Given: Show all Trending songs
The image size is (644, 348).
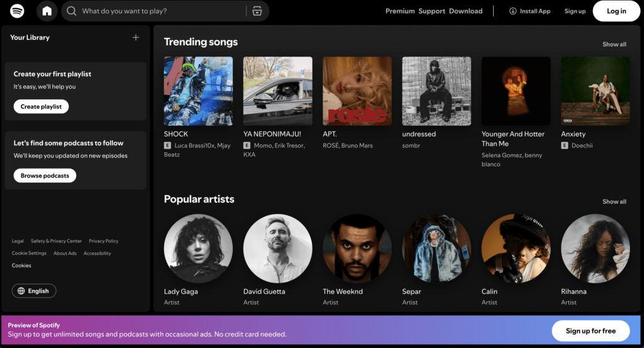Looking at the screenshot, I should [614, 45].
